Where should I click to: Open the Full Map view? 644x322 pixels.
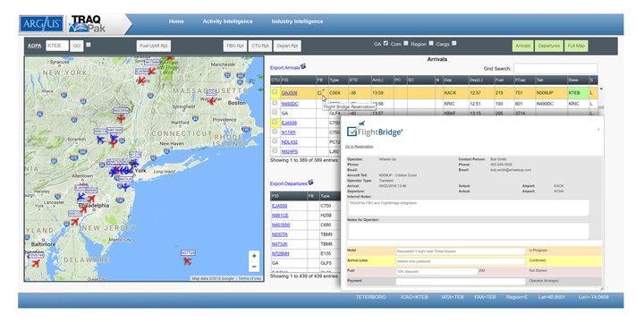576,46
